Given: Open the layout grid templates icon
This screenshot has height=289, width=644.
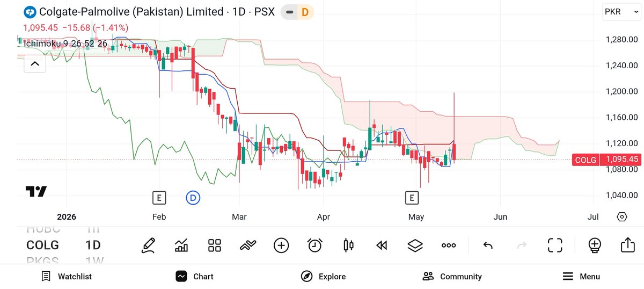Looking at the screenshot, I should click(x=215, y=245).
